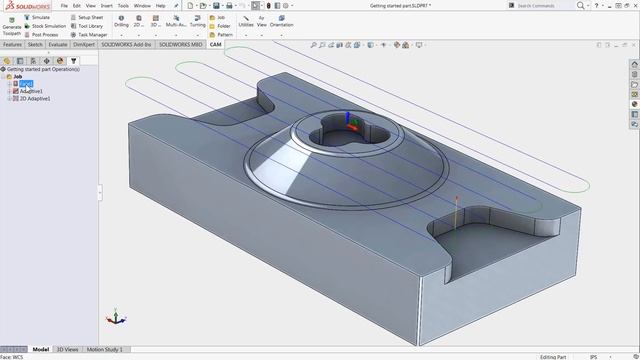Screen dimensions: 640x360
Task: Select the 3D milling operations icon
Action: click(x=156, y=18)
